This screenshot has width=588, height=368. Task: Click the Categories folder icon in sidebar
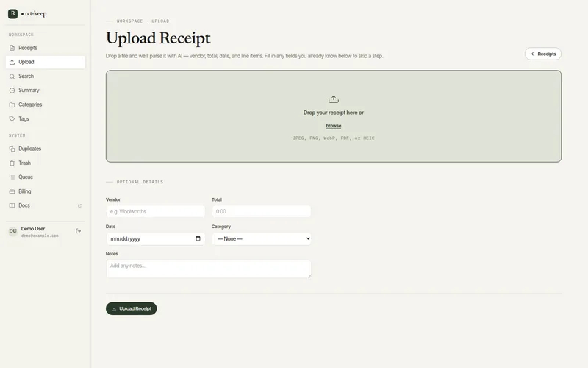12,105
